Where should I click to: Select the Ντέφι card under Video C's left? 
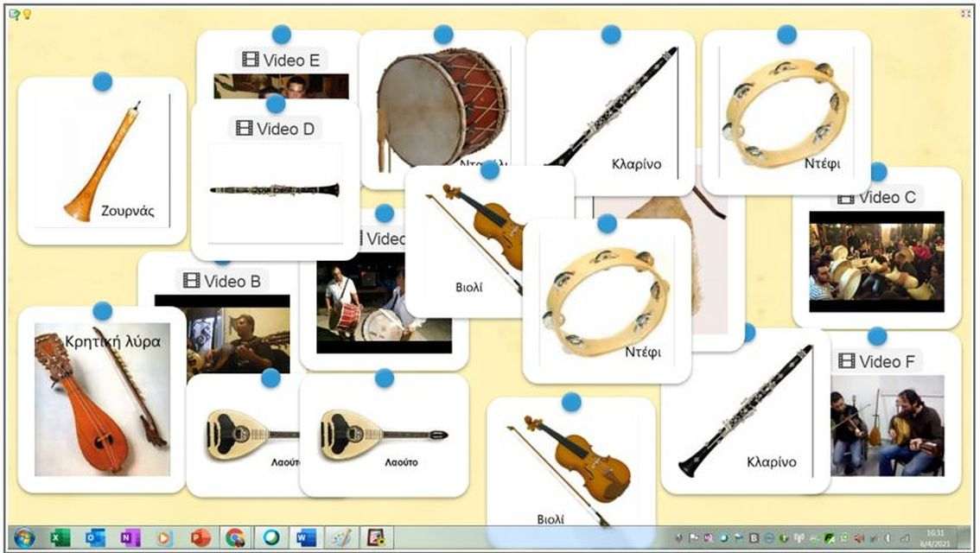point(787,112)
